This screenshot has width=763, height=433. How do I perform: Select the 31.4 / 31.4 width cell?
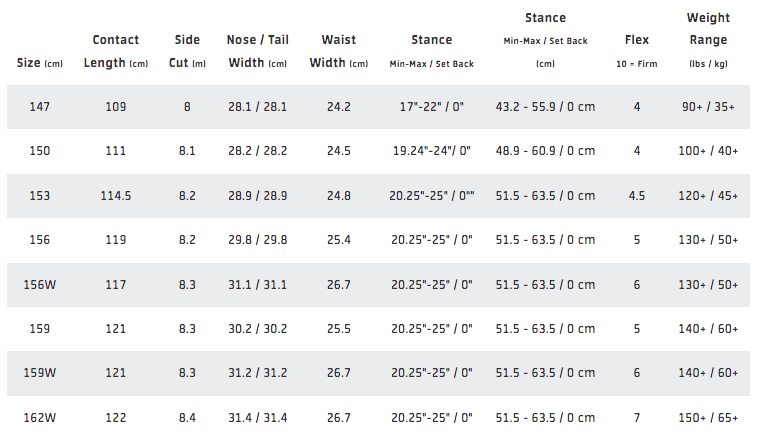(258, 417)
